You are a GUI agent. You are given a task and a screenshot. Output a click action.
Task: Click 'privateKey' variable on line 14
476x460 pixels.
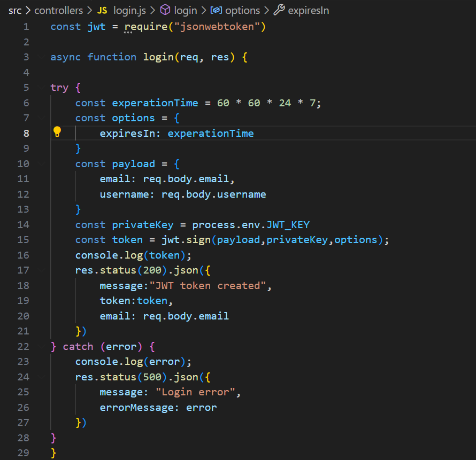click(143, 225)
